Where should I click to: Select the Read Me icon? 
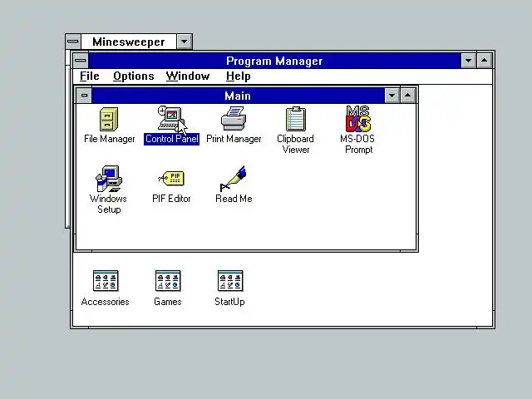[233, 179]
